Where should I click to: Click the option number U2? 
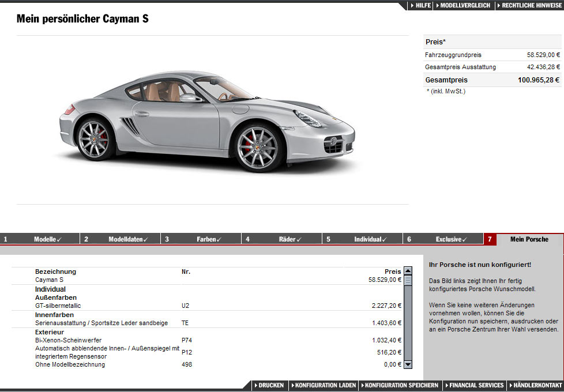tap(185, 306)
